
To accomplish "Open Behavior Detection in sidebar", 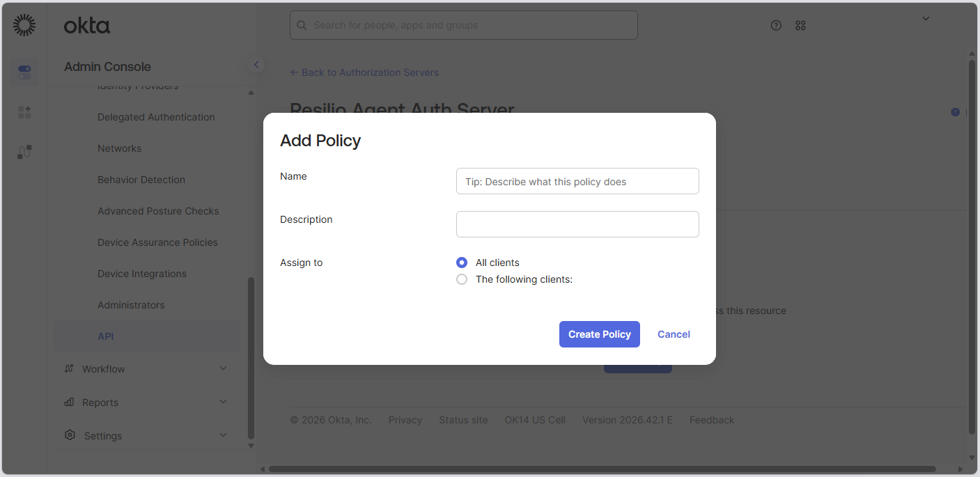I will coord(141,180).
